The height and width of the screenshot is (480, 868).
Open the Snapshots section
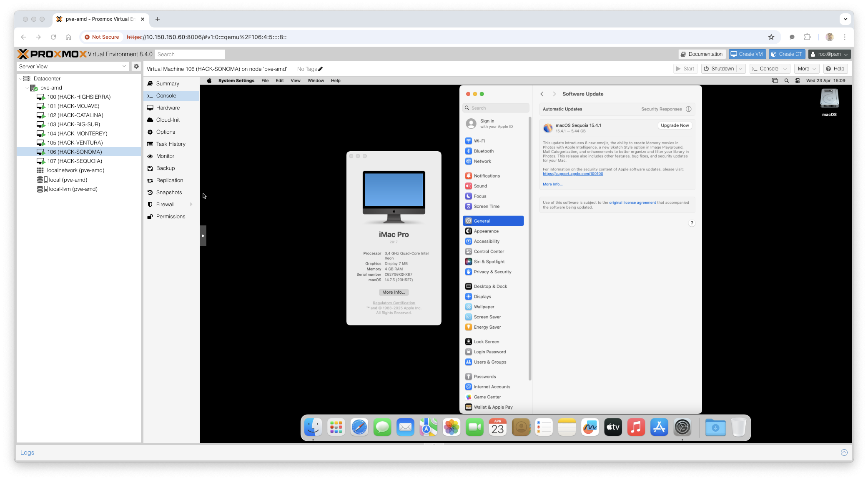click(x=168, y=192)
